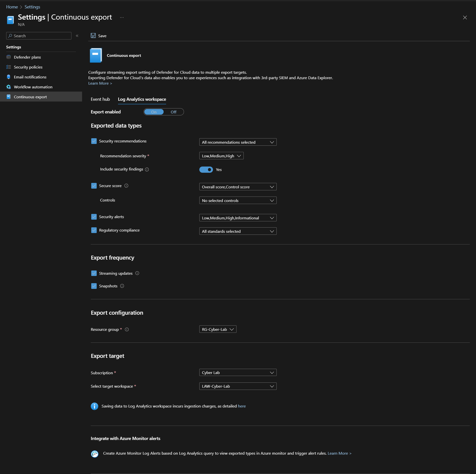Toggle Include security findings switch

point(206,170)
